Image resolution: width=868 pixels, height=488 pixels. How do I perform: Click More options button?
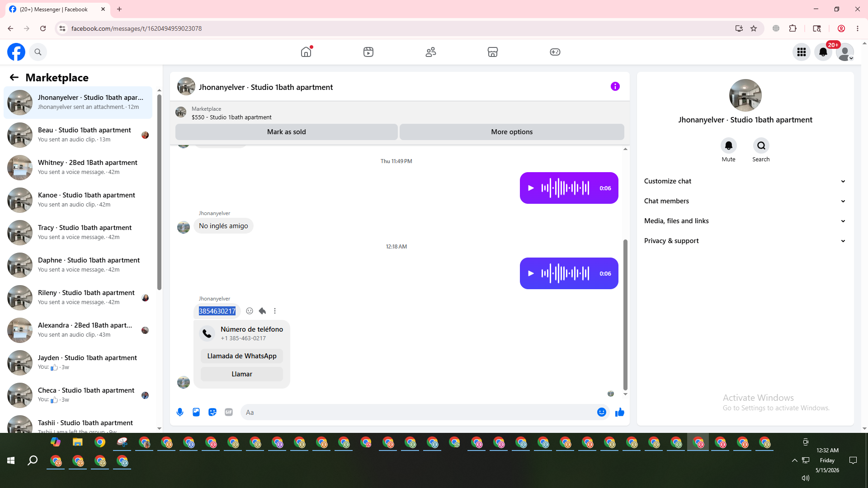point(512,132)
